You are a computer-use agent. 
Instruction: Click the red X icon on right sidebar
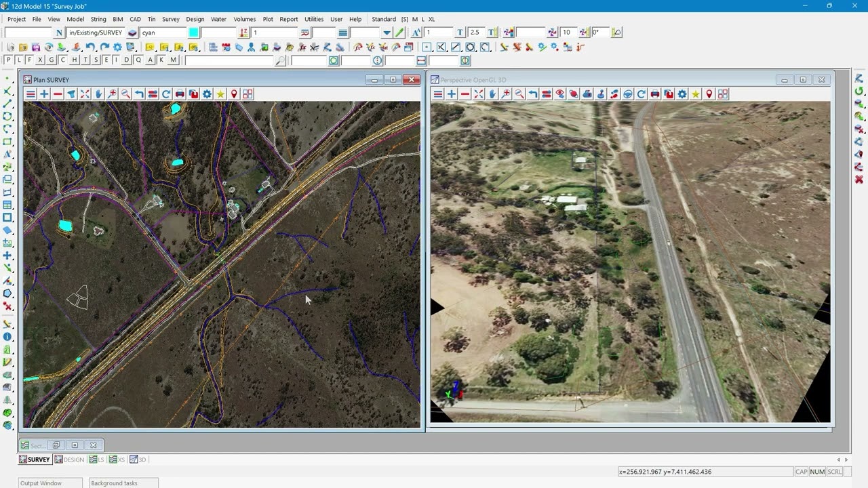859,180
